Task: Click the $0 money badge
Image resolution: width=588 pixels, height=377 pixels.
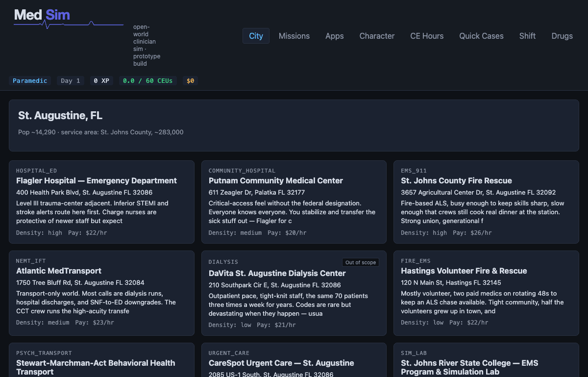Action: [x=190, y=81]
